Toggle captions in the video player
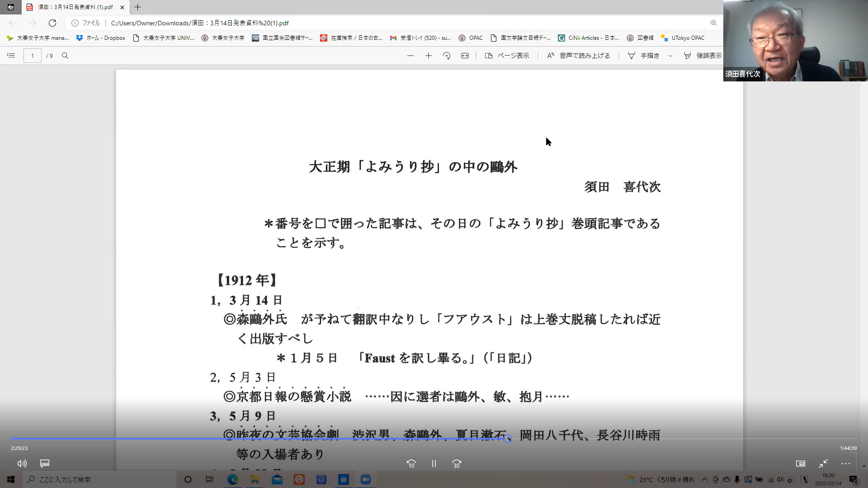868x488 pixels. (x=45, y=464)
